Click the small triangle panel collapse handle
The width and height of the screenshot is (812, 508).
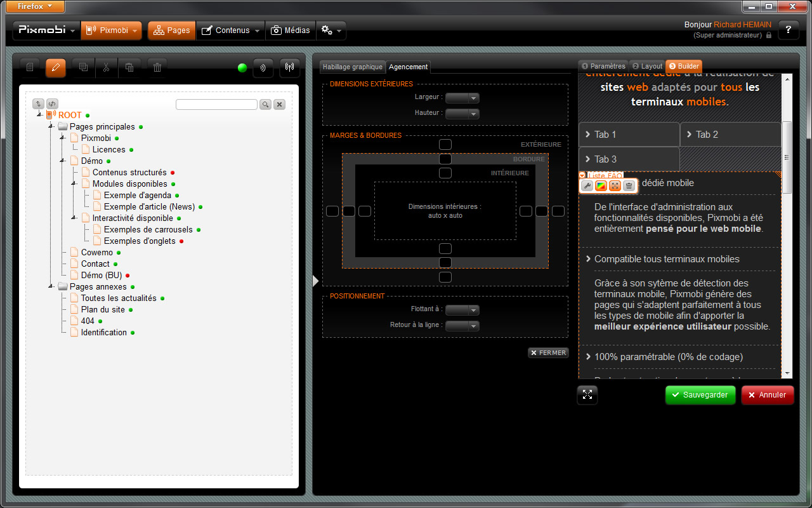pos(316,281)
